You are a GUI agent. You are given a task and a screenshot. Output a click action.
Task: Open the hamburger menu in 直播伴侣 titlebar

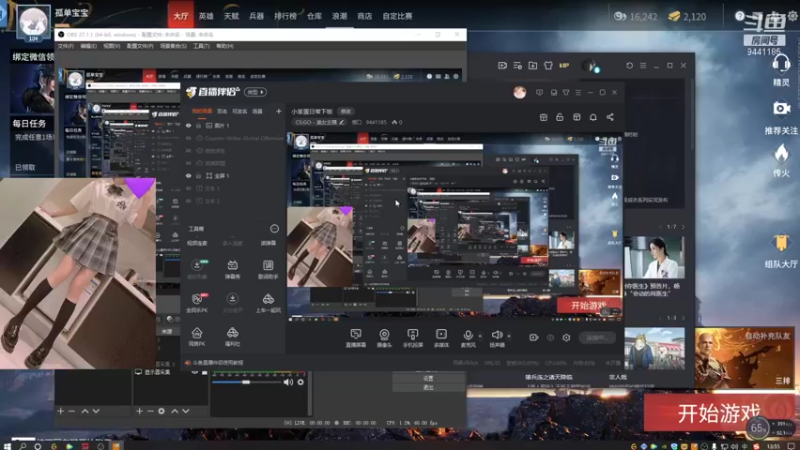pos(578,92)
